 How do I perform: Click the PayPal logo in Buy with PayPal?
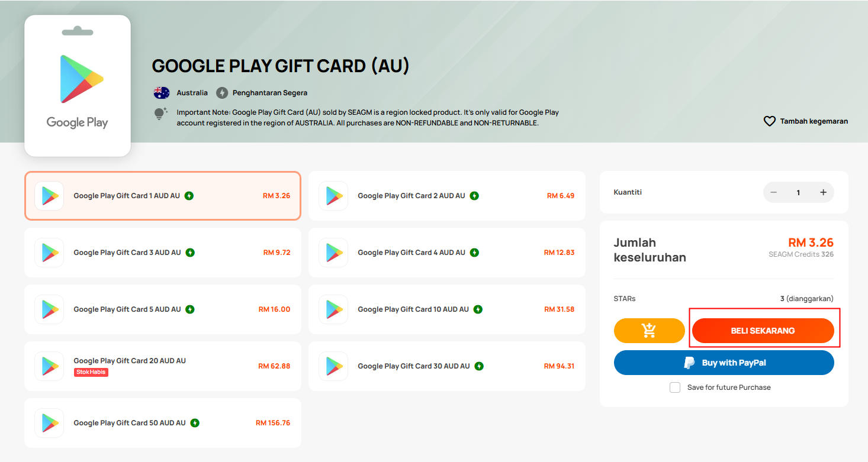click(689, 363)
